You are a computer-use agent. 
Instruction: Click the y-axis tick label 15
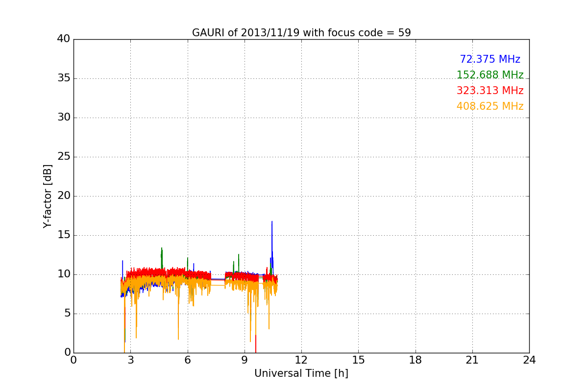pos(64,235)
